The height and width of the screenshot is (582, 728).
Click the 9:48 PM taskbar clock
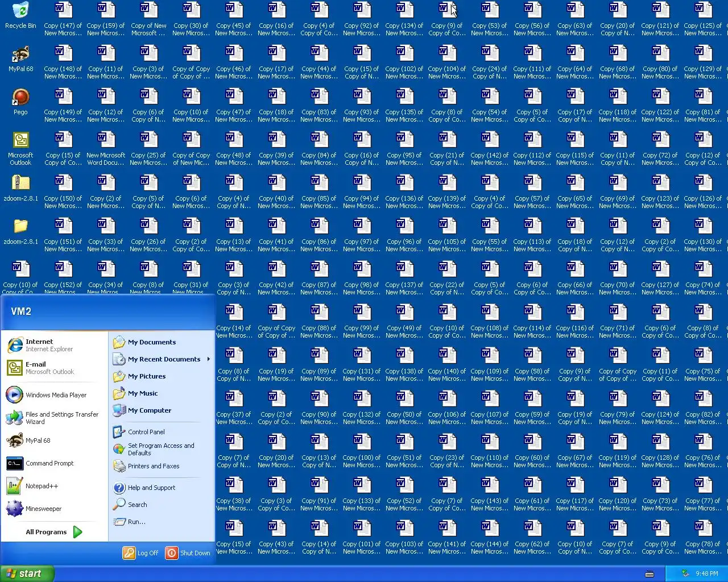click(707, 573)
